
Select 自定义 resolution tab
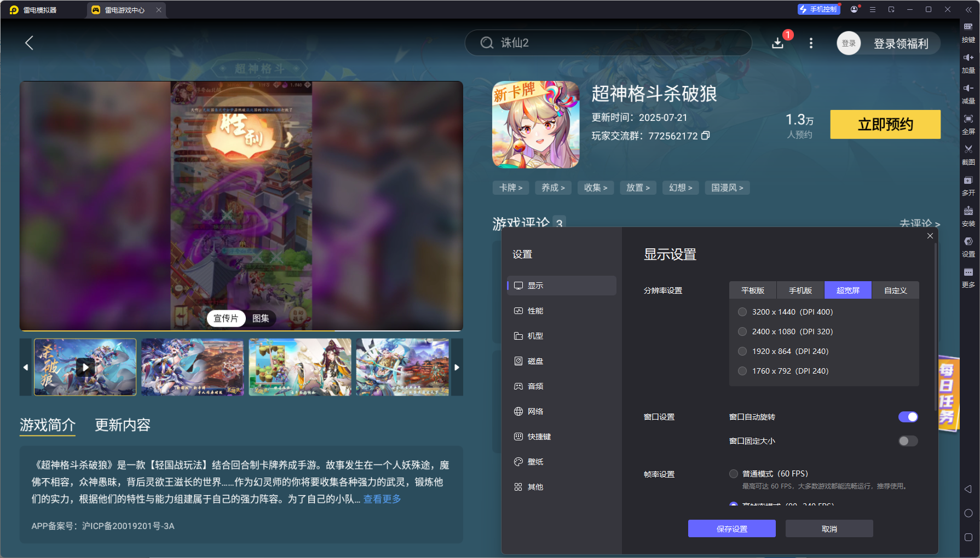(896, 290)
